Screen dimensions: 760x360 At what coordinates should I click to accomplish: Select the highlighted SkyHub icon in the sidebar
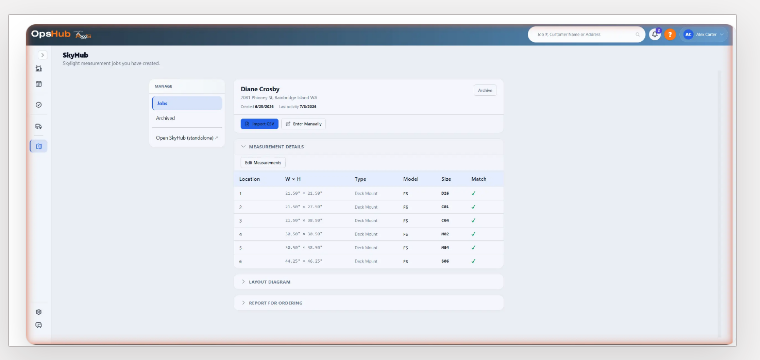tap(39, 146)
